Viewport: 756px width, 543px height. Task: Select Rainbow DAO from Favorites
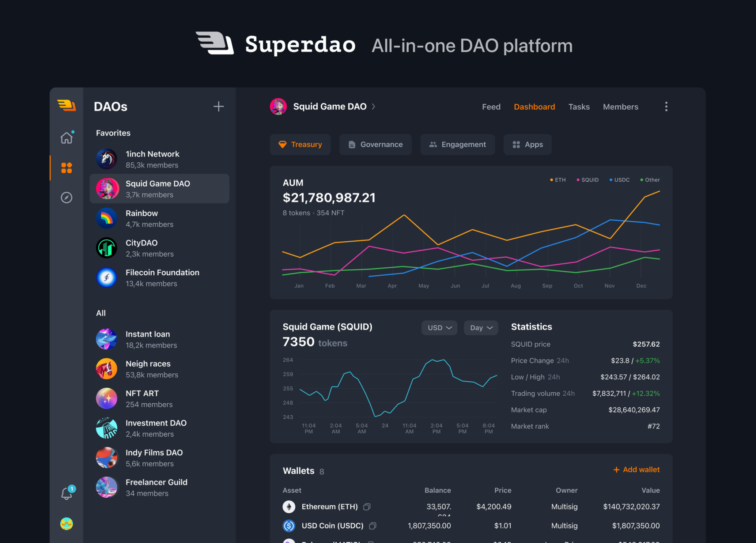(x=160, y=218)
